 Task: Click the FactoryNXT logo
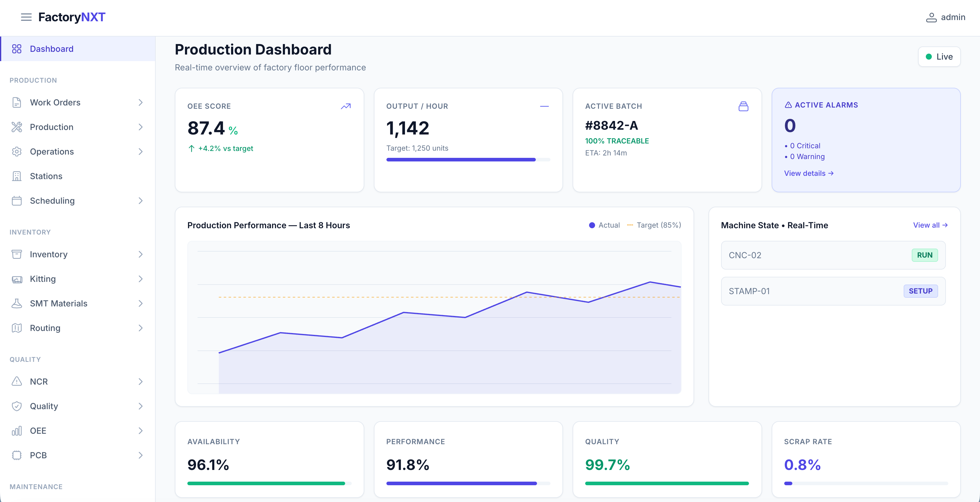point(72,17)
